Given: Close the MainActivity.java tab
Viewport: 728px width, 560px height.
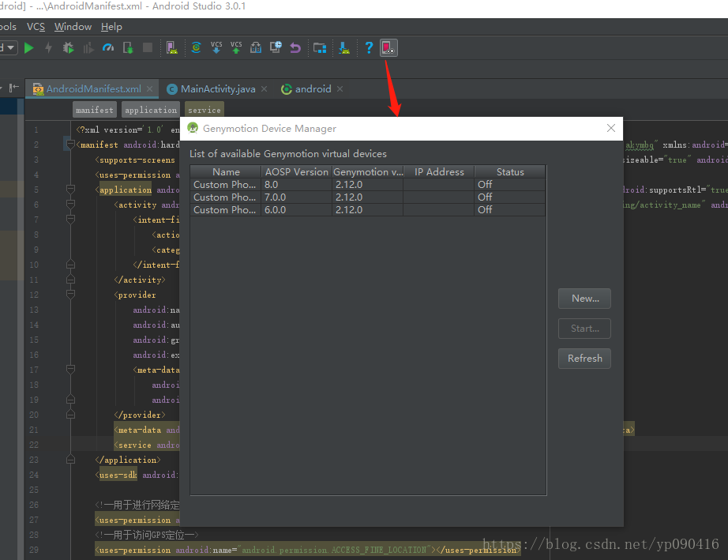Looking at the screenshot, I should 265,88.
